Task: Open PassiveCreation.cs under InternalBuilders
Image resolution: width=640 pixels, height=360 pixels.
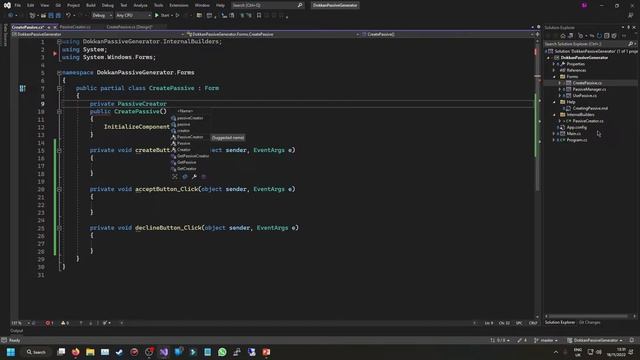Action: click(x=588, y=121)
